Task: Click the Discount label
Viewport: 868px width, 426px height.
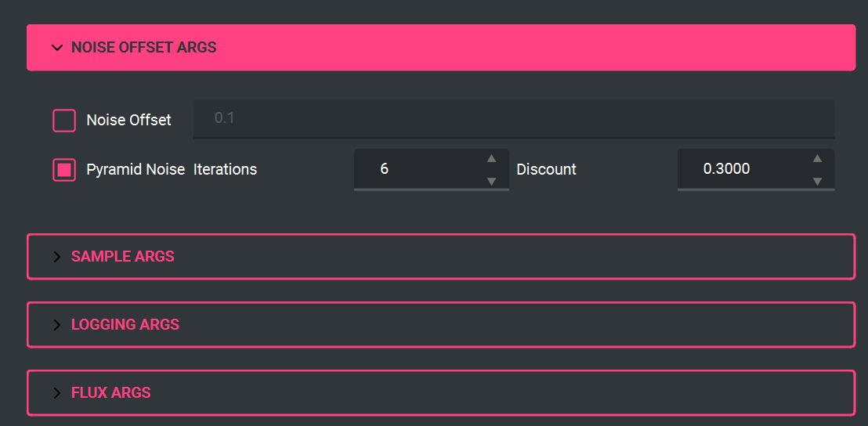Action: pos(546,169)
